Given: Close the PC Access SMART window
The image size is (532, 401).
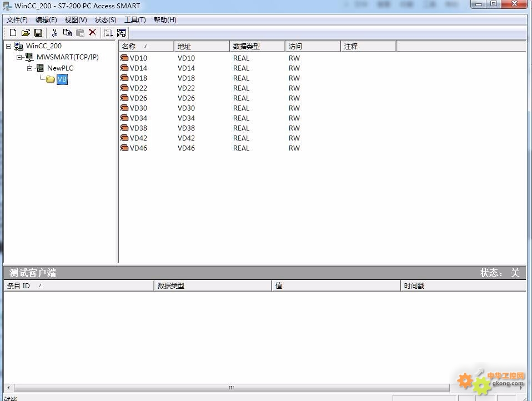Looking at the screenshot, I should (514, 4).
